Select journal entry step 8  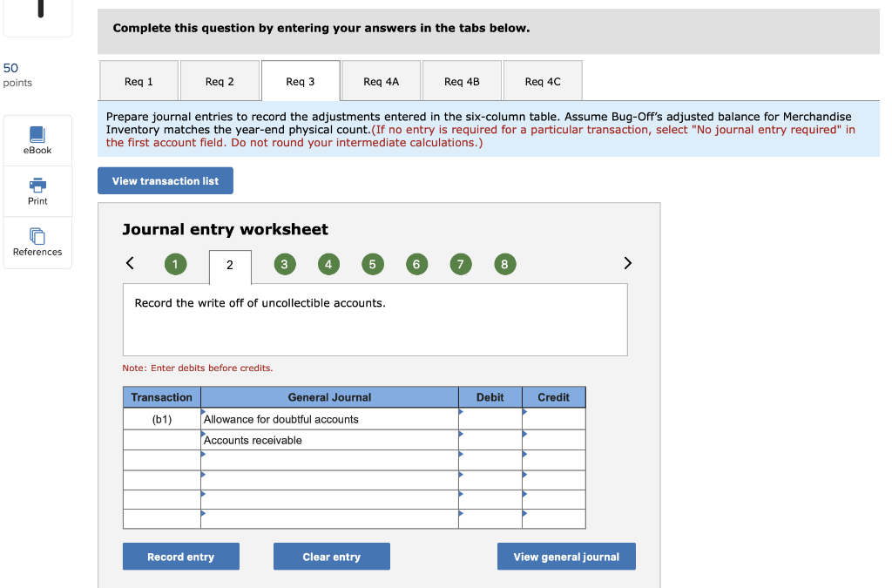(x=504, y=265)
